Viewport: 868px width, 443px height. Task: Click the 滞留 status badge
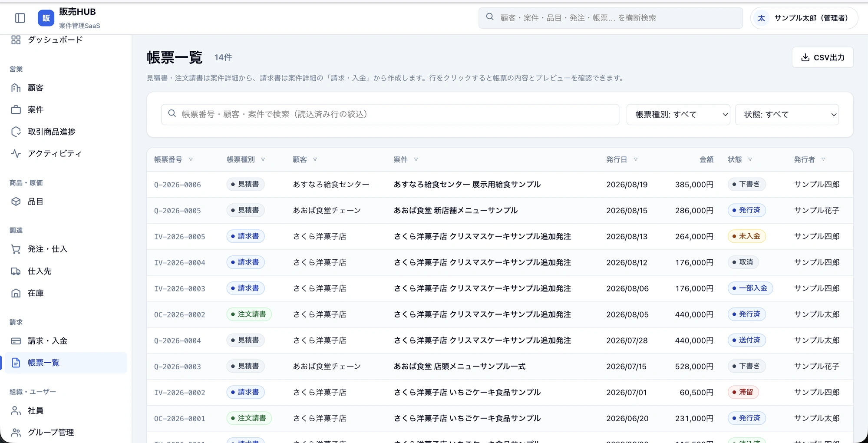click(x=743, y=392)
